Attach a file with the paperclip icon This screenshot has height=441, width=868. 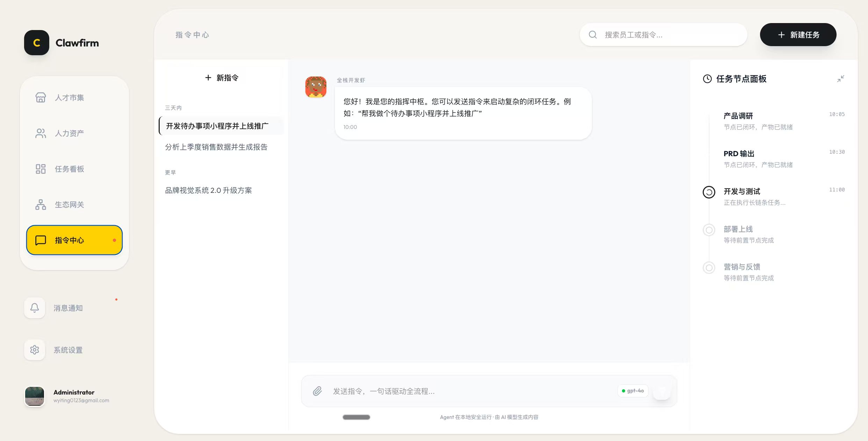(317, 391)
